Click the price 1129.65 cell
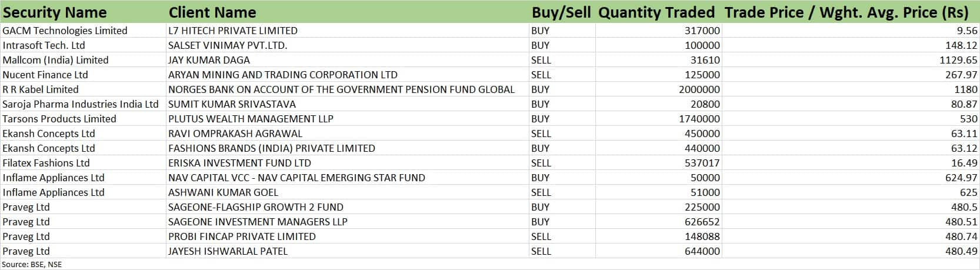The image size is (980, 270). (x=958, y=60)
